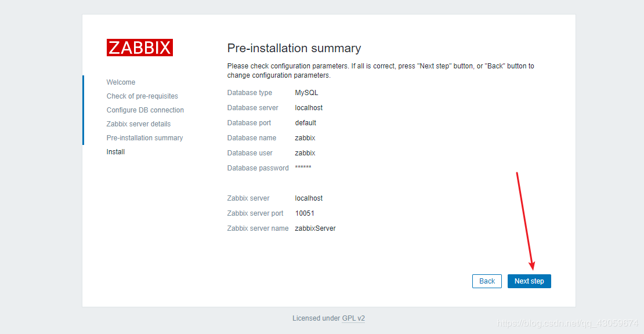Click the Database user zabbix value
This screenshot has width=644, height=334.
pyautogui.click(x=305, y=153)
